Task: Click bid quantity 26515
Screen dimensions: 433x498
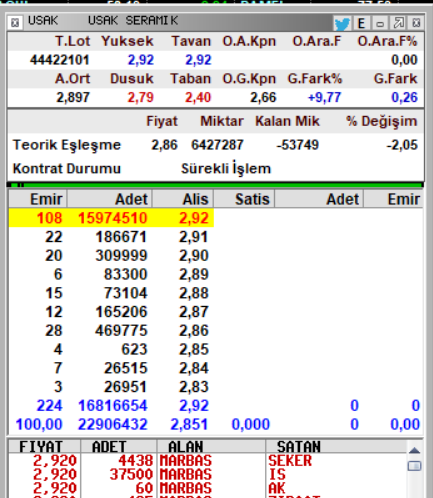Action: click(x=125, y=368)
